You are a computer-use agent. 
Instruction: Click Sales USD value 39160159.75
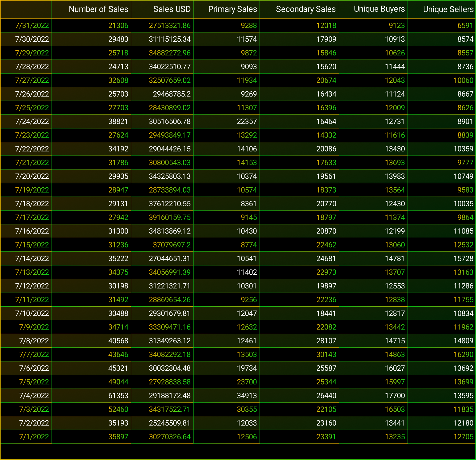click(162, 218)
